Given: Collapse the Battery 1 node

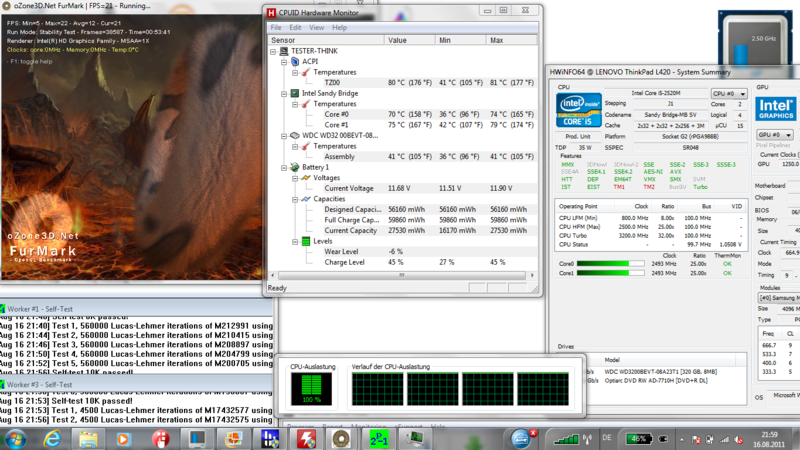Looking at the screenshot, I should [x=284, y=167].
